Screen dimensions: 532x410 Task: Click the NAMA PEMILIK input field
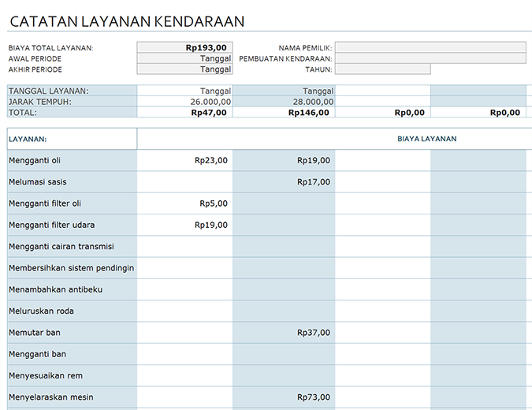coord(430,47)
